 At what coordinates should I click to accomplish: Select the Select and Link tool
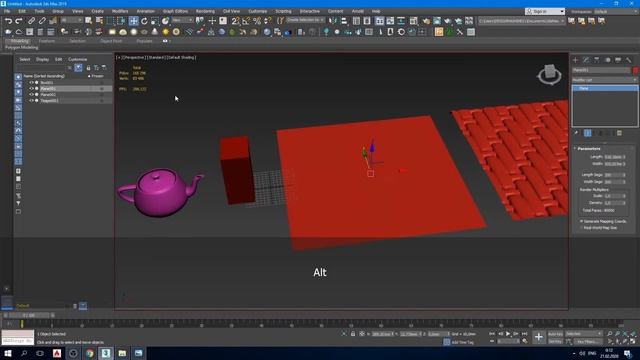pyautogui.click(x=31, y=21)
